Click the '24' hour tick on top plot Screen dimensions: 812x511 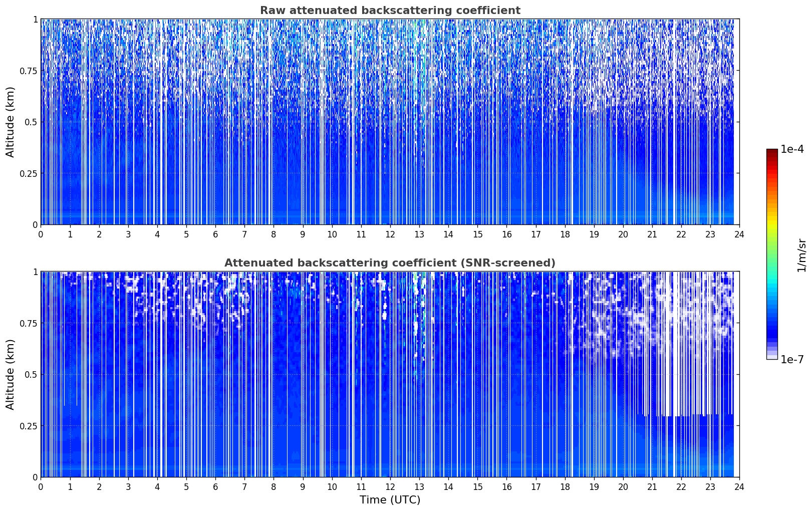coord(739,234)
